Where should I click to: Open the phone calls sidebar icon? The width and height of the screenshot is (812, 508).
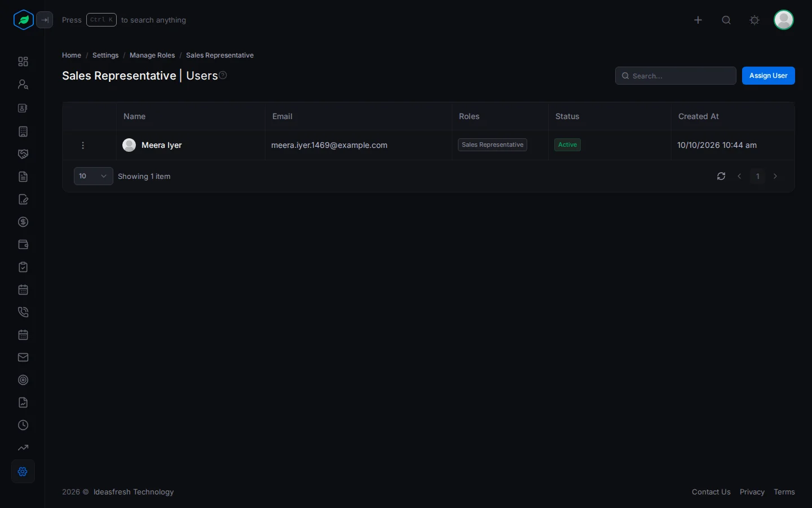click(x=23, y=312)
